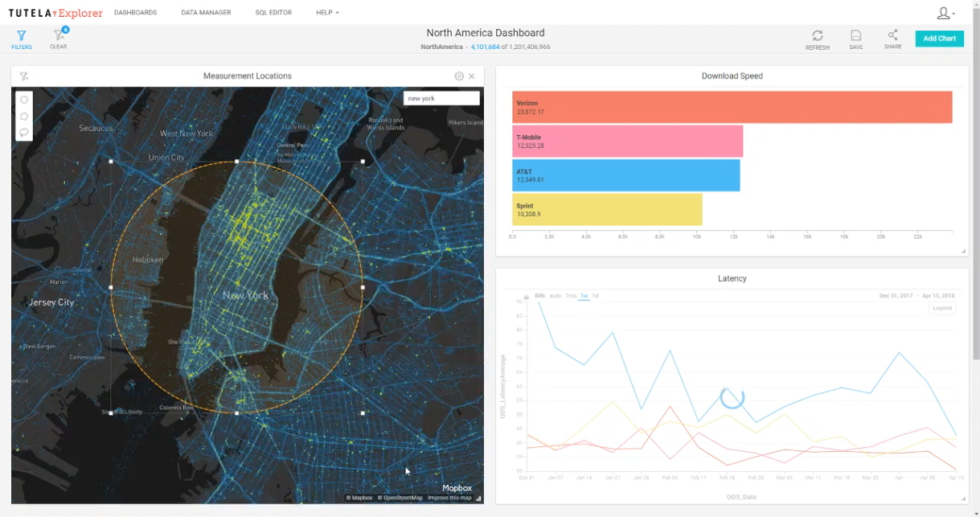Open the Mapbox attribution link
This screenshot has width=980, height=517.
[x=359, y=498]
